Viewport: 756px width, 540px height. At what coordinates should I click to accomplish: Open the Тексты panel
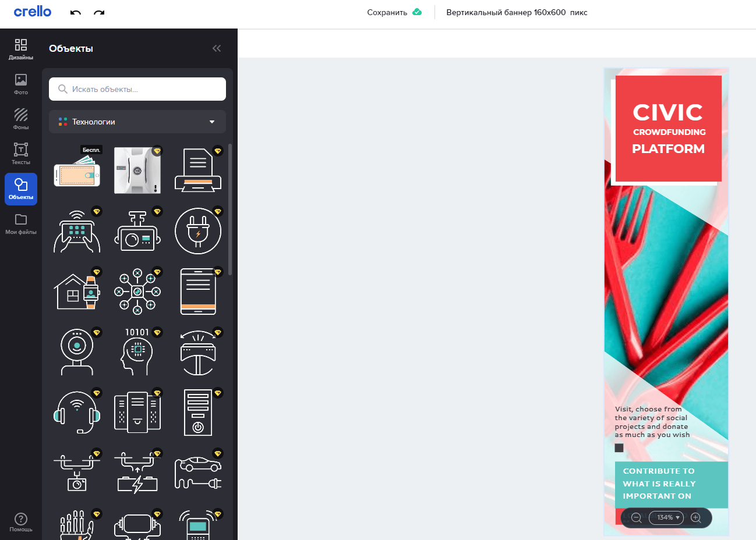pos(21,154)
